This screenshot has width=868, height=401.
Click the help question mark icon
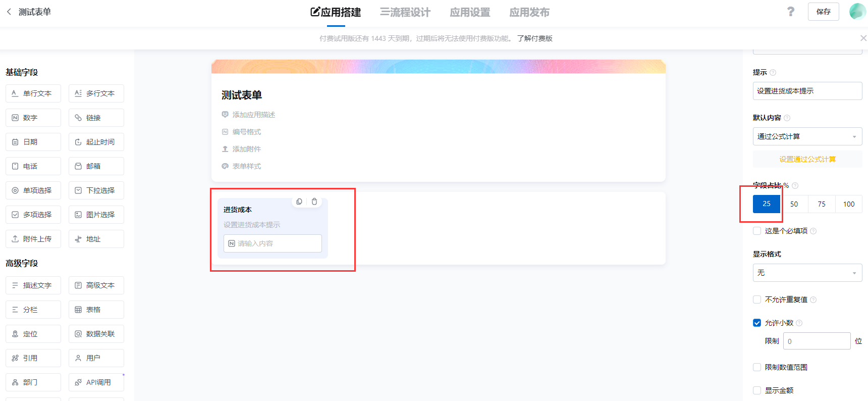coord(790,12)
